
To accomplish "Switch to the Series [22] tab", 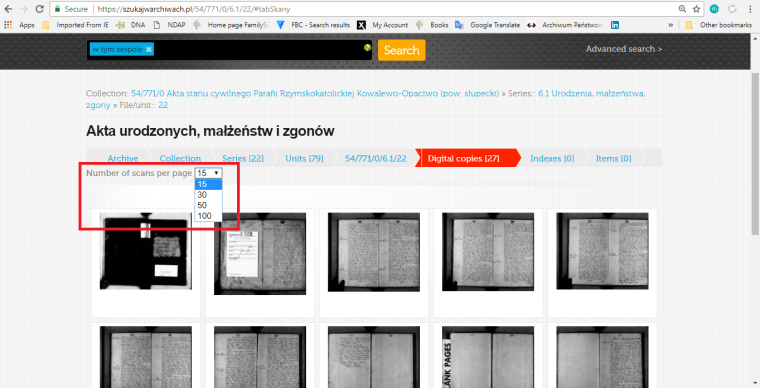I will 243,158.
